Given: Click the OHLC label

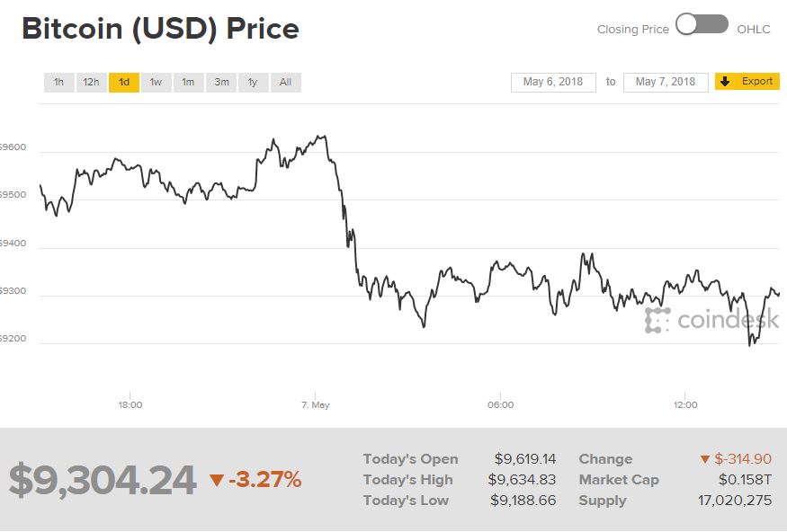Looking at the screenshot, I should coord(754,30).
